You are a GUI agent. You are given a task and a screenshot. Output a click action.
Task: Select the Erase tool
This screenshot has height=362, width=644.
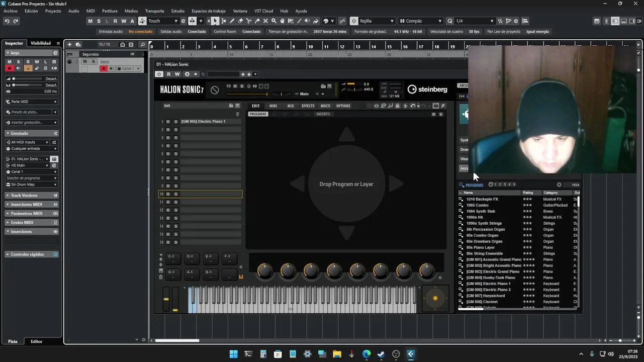pyautogui.click(x=240, y=21)
